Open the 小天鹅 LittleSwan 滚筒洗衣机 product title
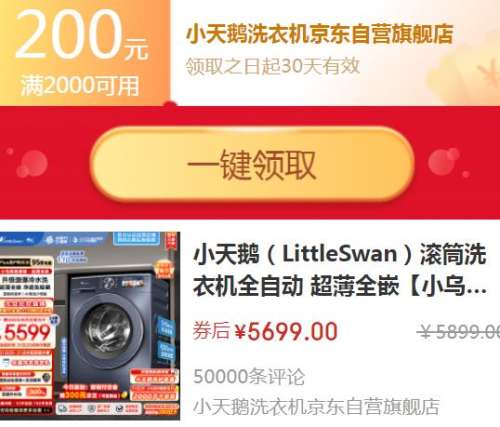 pyautogui.click(x=339, y=270)
